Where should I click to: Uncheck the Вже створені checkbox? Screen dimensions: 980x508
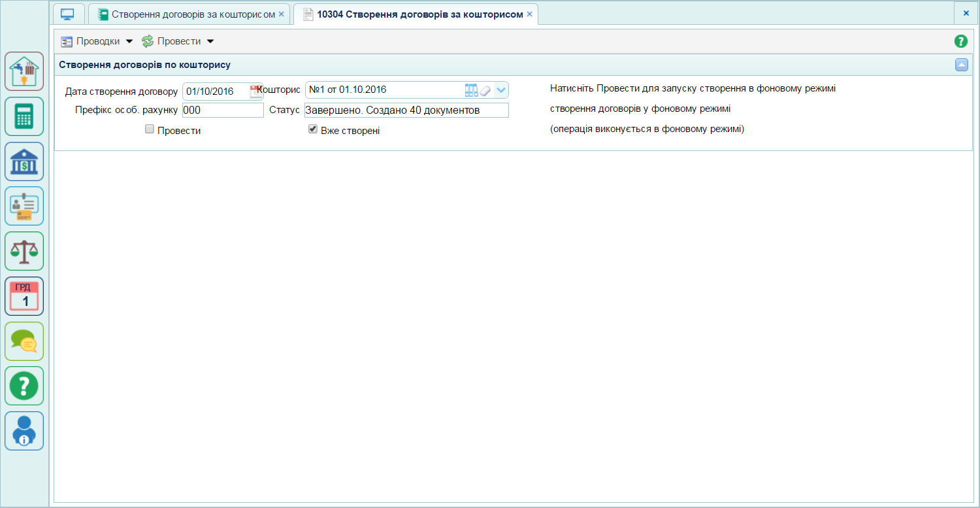click(313, 129)
